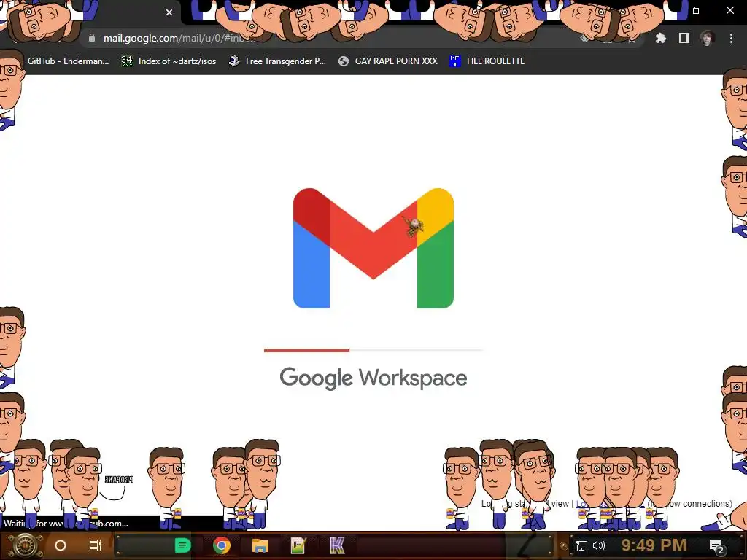The width and height of the screenshot is (747, 560).
Task: Open the notification center icon
Action: click(x=718, y=546)
